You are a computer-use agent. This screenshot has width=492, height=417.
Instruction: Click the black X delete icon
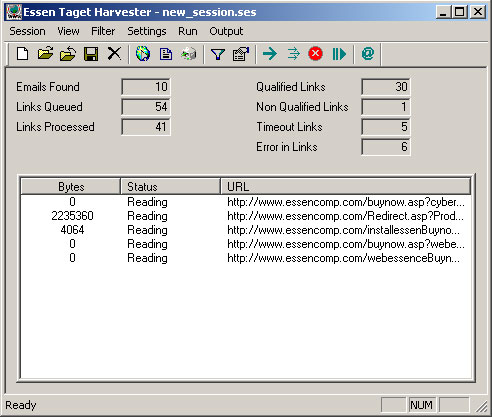click(114, 53)
